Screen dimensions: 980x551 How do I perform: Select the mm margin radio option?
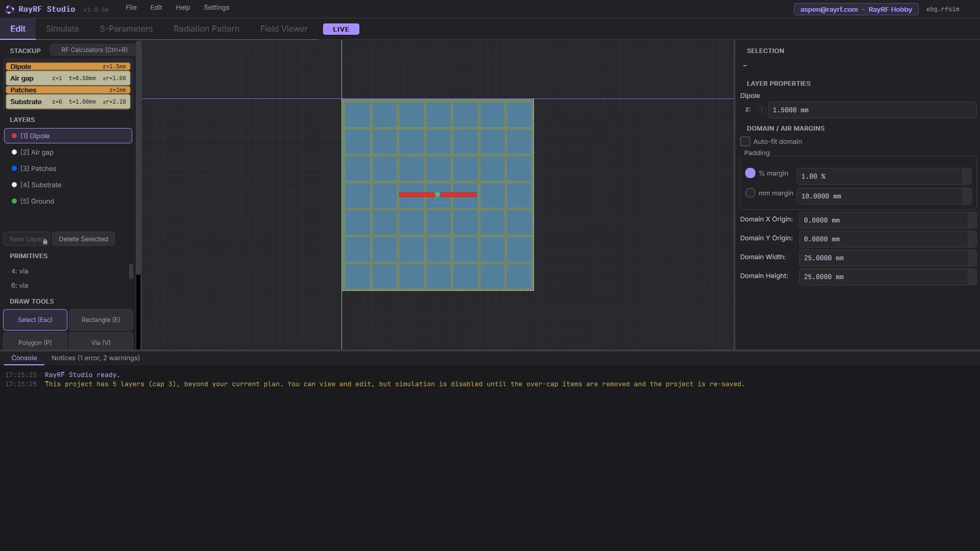pos(750,193)
